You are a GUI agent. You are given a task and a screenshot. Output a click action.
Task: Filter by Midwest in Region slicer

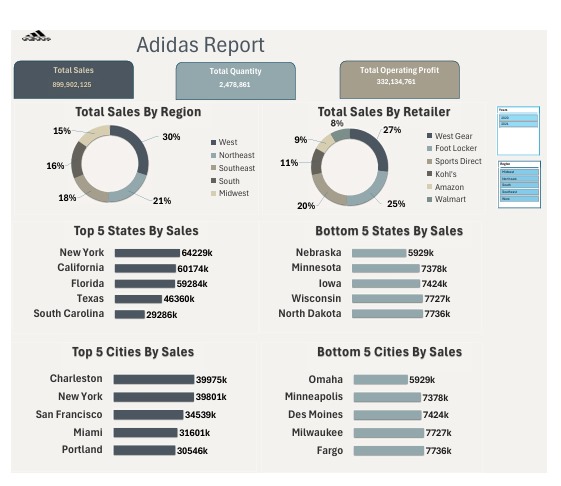point(519,172)
